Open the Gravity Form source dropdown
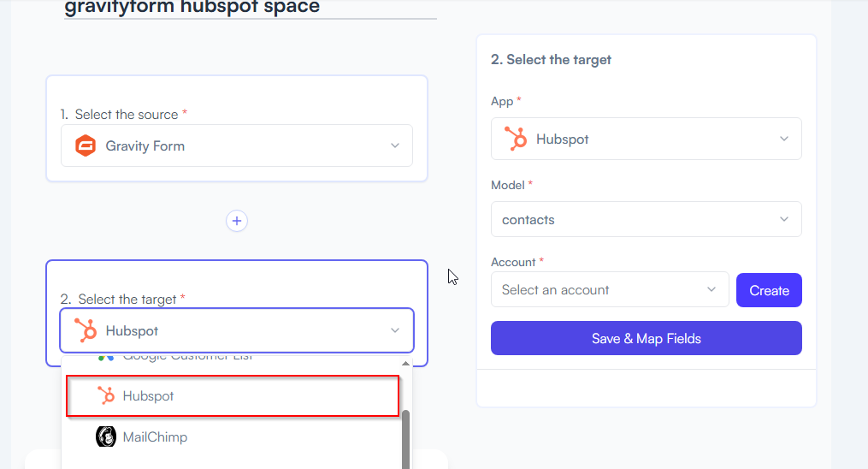 click(236, 145)
